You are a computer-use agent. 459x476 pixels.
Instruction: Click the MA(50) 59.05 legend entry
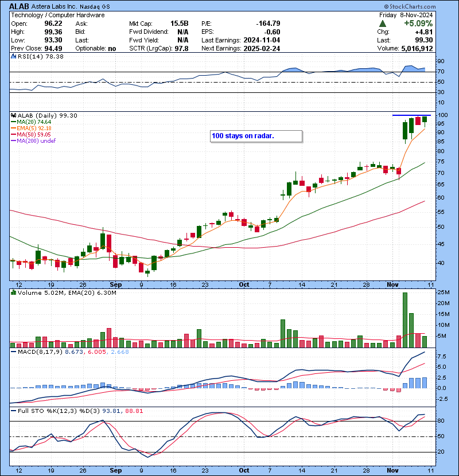pyautogui.click(x=30, y=134)
